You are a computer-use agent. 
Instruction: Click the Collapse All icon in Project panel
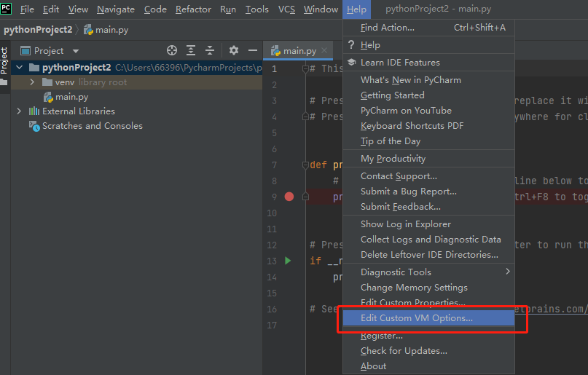pyautogui.click(x=210, y=50)
